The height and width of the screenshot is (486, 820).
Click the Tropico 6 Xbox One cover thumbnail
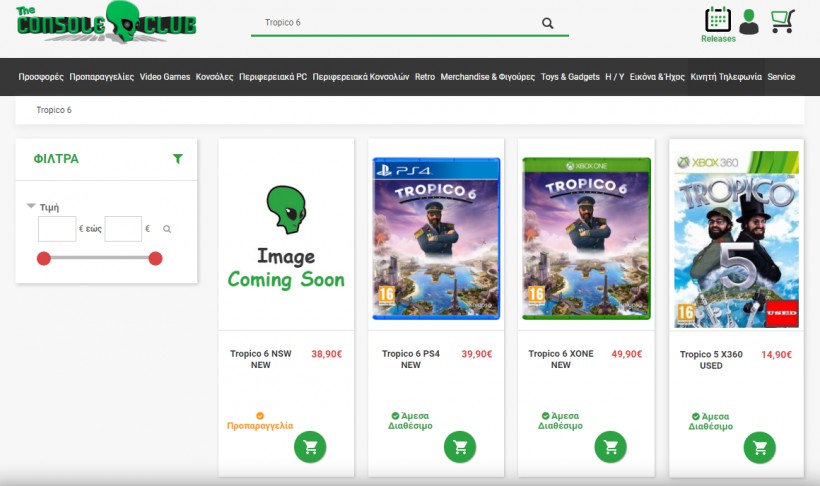pyautogui.click(x=586, y=238)
